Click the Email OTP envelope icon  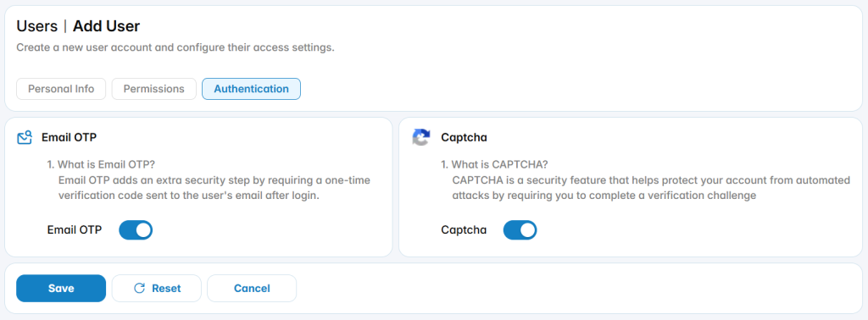(x=25, y=138)
